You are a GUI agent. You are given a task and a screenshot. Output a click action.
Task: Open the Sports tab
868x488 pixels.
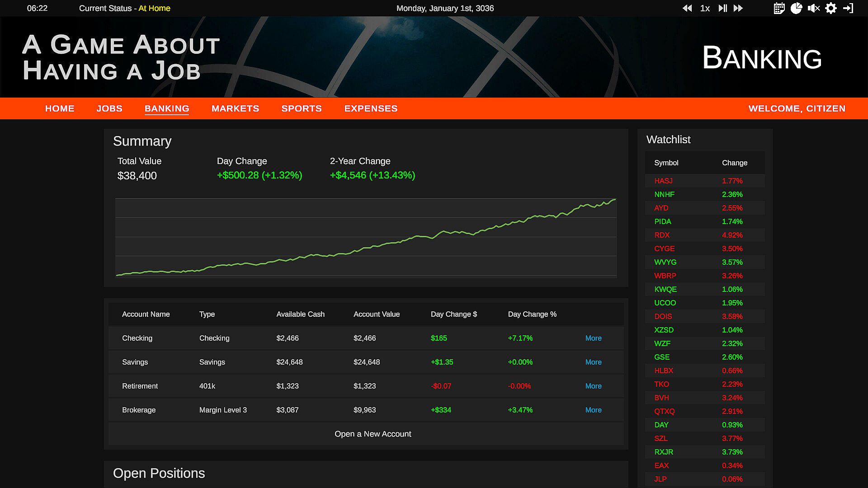[302, 108]
